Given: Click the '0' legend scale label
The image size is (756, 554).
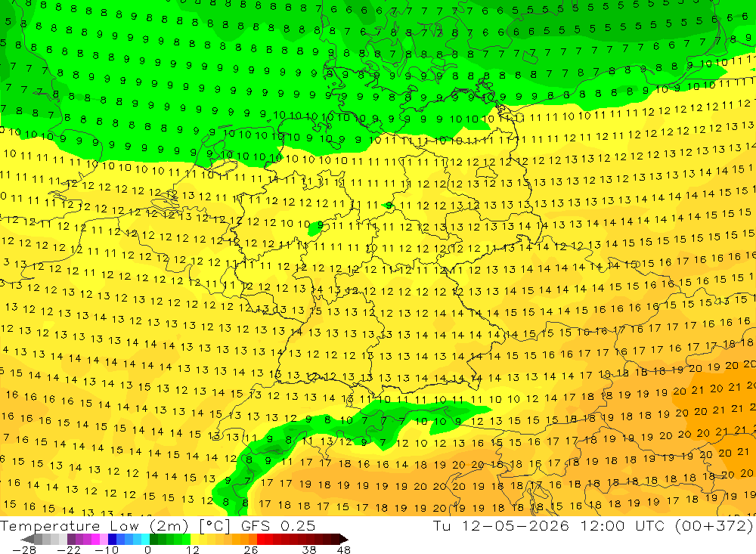Looking at the screenshot, I should click(x=147, y=549).
